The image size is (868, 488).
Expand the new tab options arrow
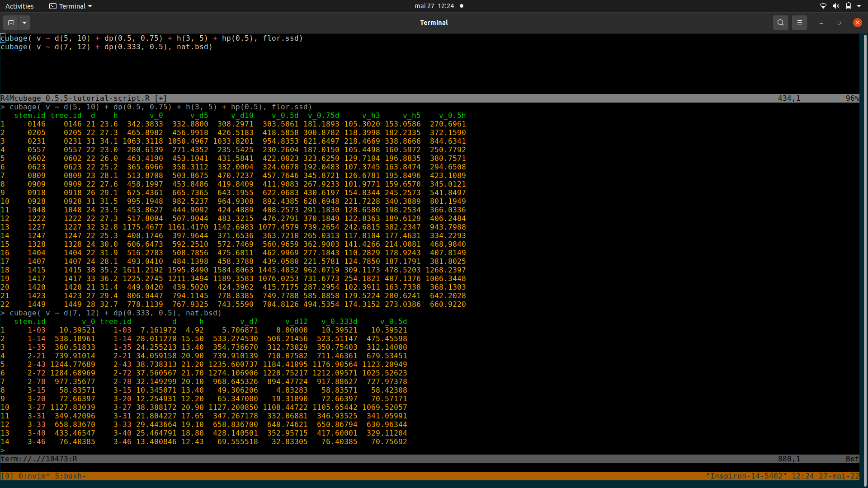tap(24, 23)
